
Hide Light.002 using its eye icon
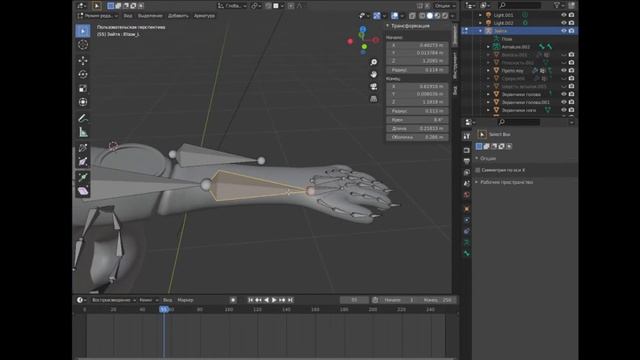tap(564, 23)
